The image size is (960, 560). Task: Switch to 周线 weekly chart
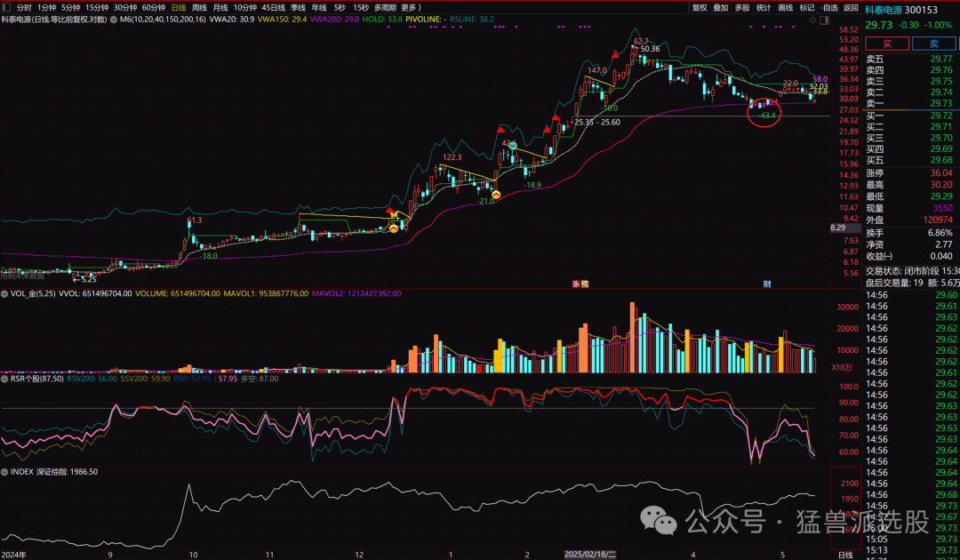coord(200,7)
